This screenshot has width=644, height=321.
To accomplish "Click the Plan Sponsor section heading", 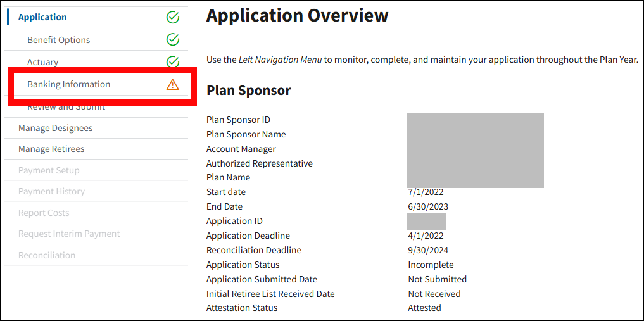I will coord(248,91).
